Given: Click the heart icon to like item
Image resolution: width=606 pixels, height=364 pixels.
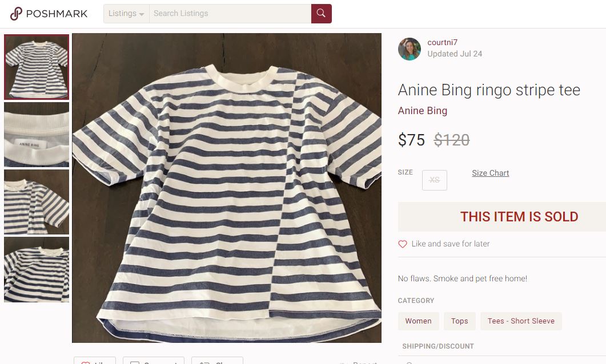Looking at the screenshot, I should [403, 244].
